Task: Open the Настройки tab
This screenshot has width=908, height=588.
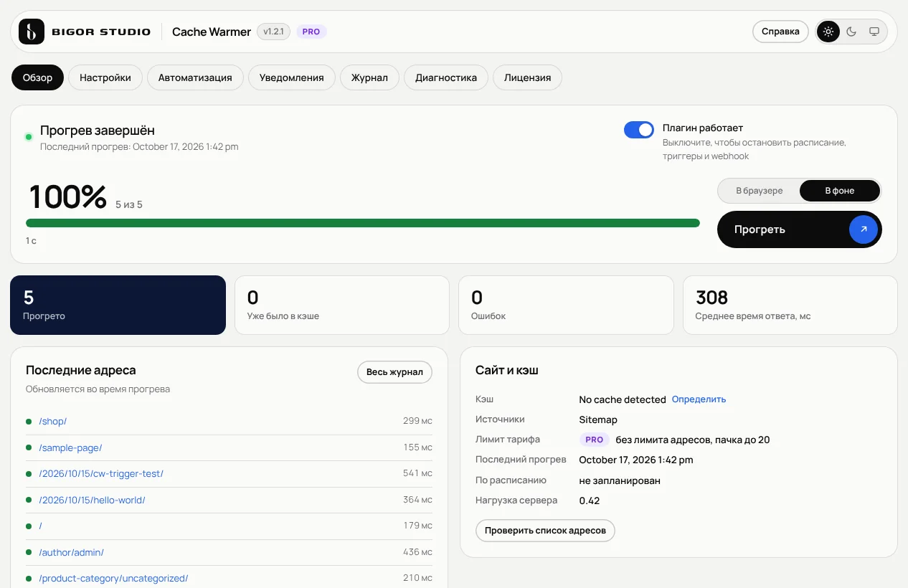Action: tap(105, 77)
